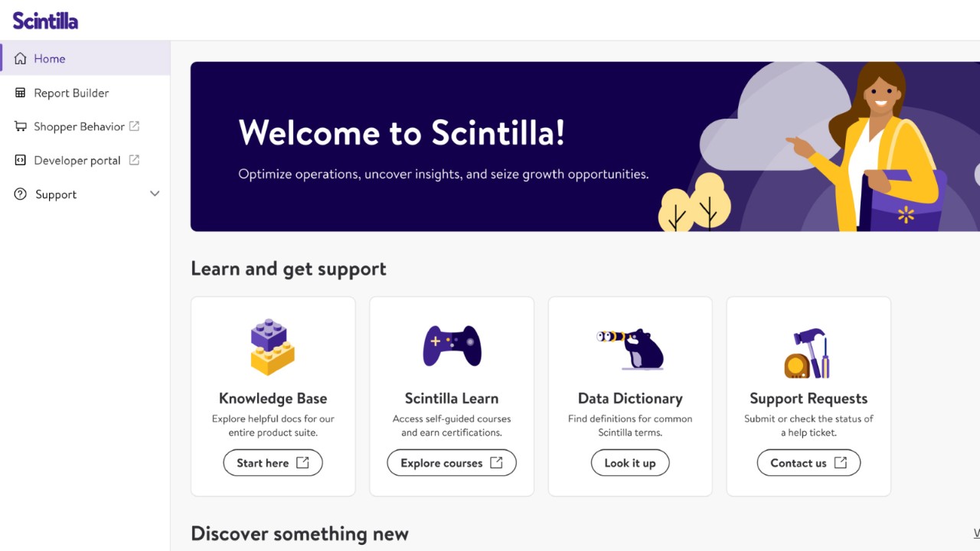Click external link icon beside Developer portal
Screen dimensions: 980x551
click(x=134, y=160)
